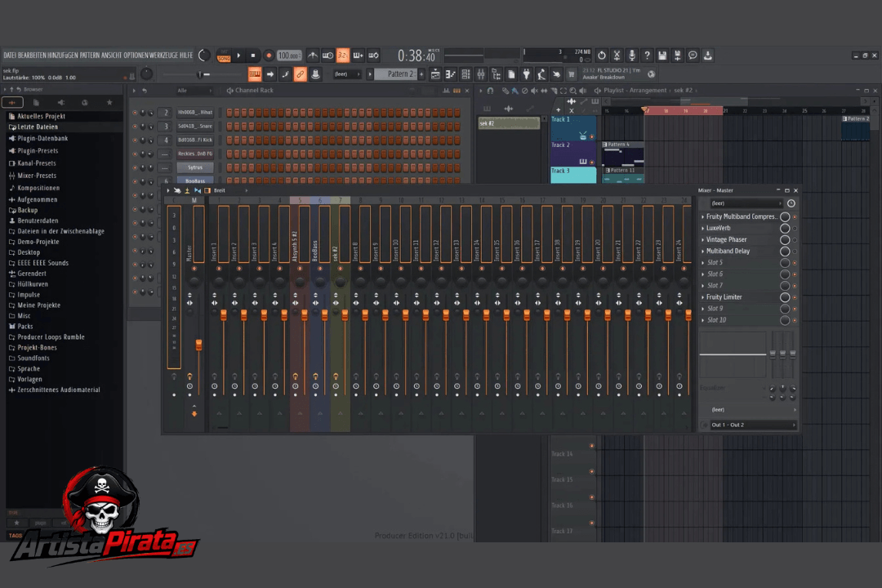882x588 pixels.
Task: Open the OPTIONEN menu
Action: (x=136, y=56)
